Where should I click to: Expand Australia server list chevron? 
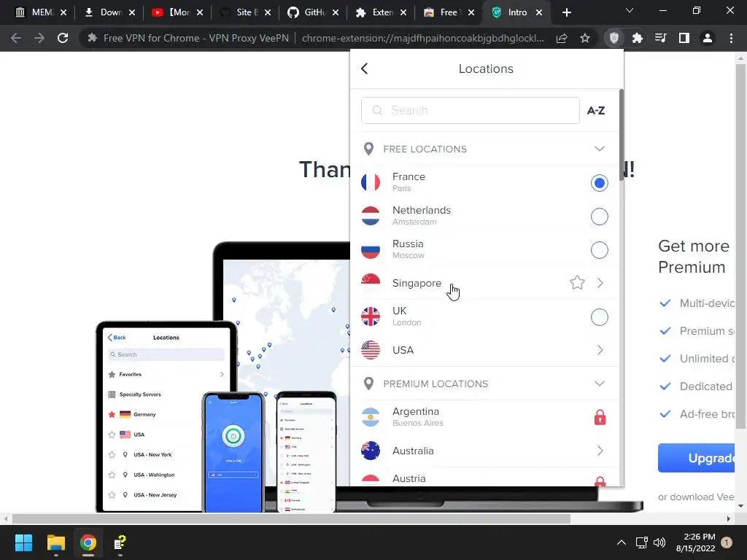600,451
